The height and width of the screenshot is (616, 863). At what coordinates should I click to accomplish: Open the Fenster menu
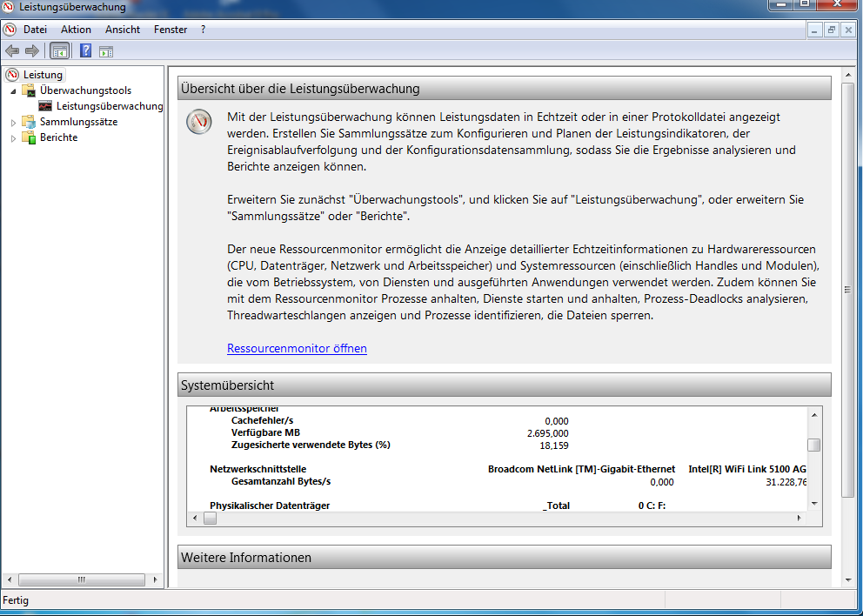tap(171, 29)
